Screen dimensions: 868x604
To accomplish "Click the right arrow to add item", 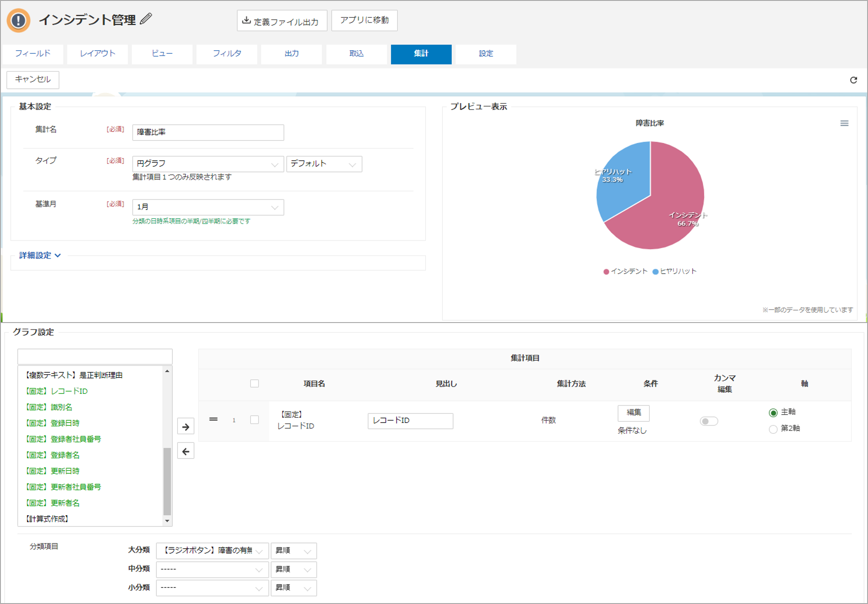I will [x=186, y=427].
